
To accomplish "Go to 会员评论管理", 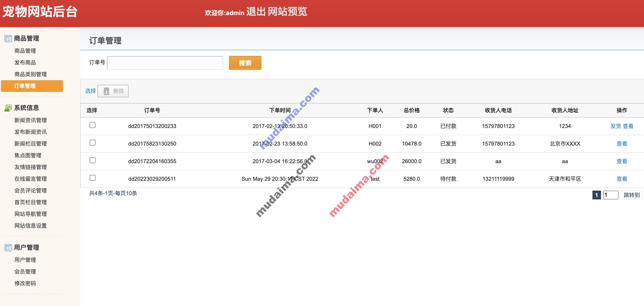I will (30, 191).
